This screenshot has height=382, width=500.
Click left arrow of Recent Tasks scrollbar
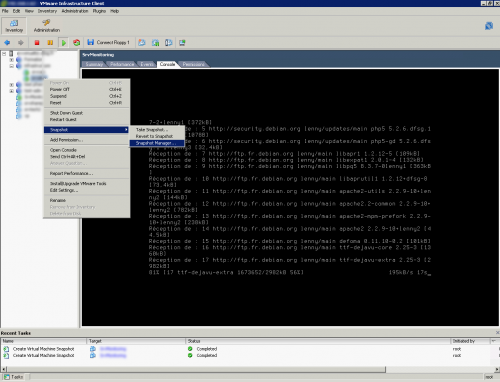coord(4,369)
